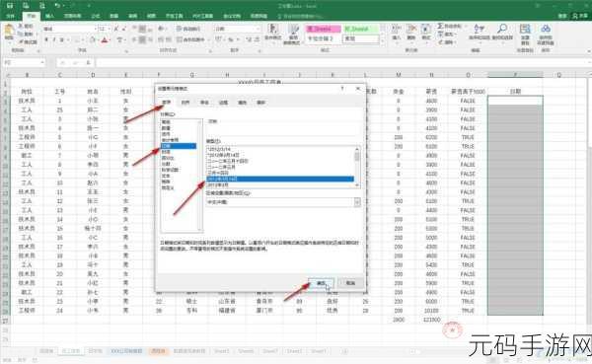Click the insert function fx icon
Screen dimensions: 592x364
[x=89, y=63]
